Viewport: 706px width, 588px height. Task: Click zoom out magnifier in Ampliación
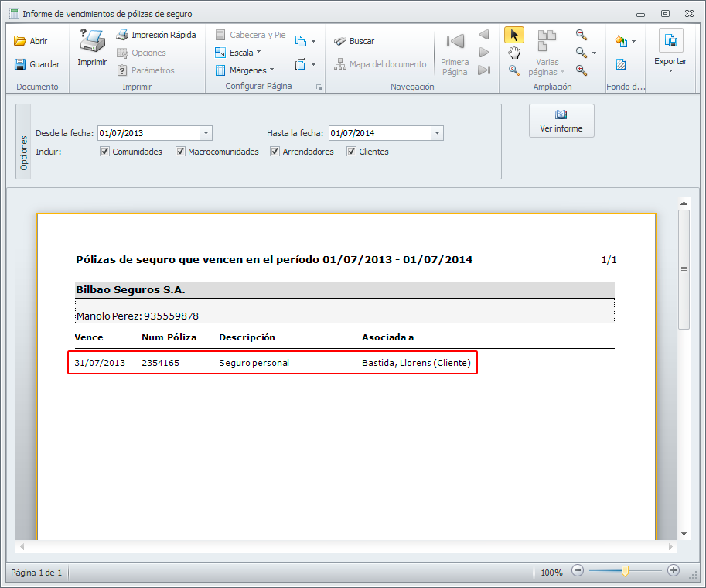(x=582, y=35)
